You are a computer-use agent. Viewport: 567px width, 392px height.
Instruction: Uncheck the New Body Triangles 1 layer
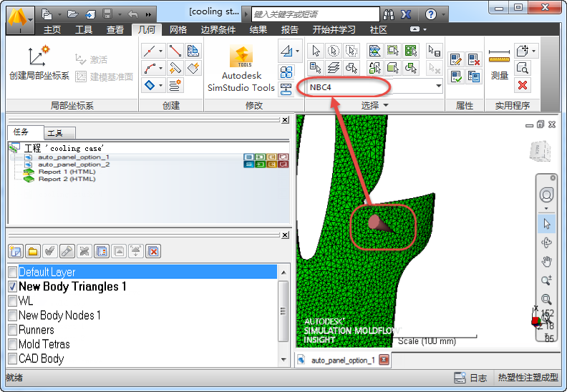tap(13, 286)
